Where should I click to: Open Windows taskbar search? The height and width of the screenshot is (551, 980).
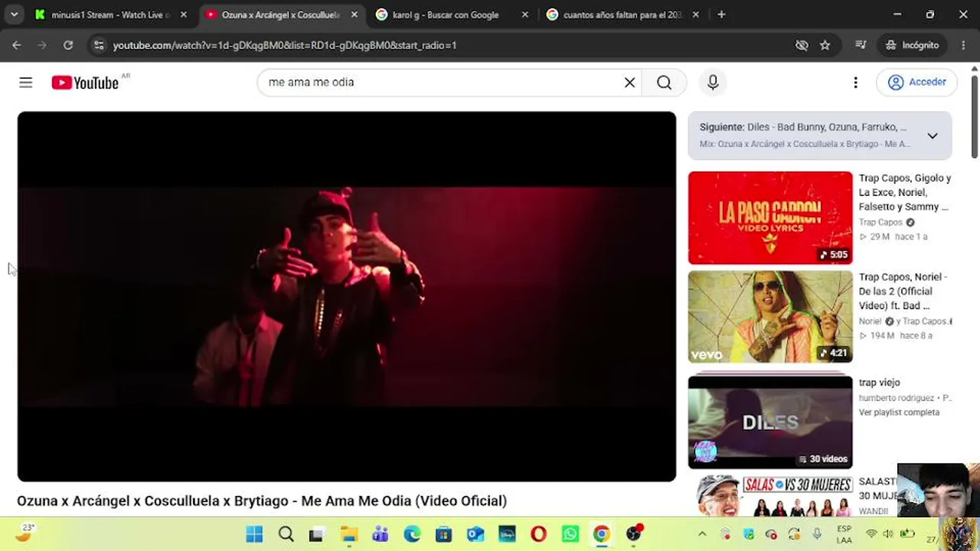pos(286,534)
